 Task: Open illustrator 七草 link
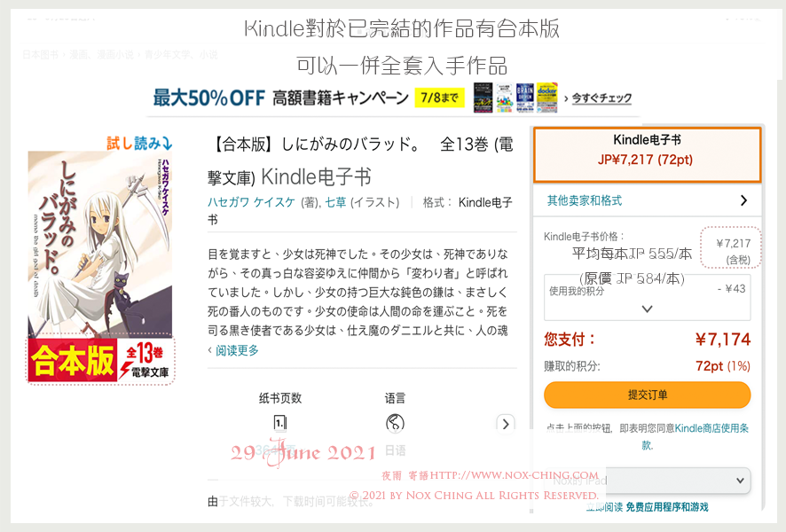335,202
